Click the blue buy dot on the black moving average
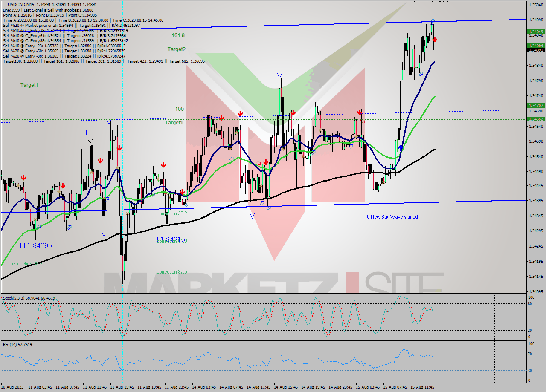The height and width of the screenshot is (392, 546). (x=400, y=147)
